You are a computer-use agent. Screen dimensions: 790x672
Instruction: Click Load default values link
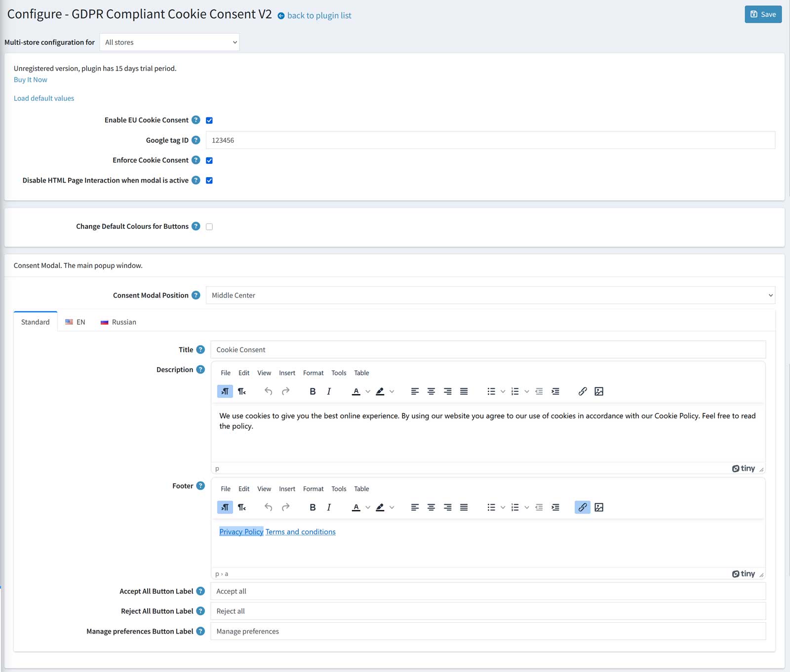pos(44,98)
